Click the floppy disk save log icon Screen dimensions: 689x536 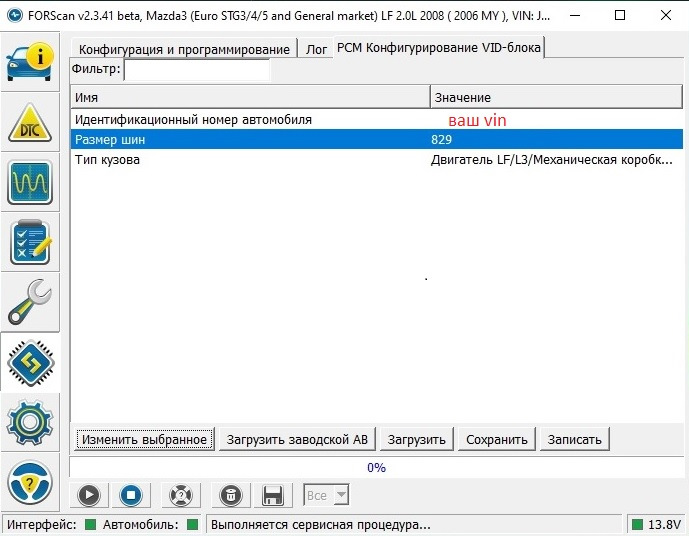[x=273, y=495]
